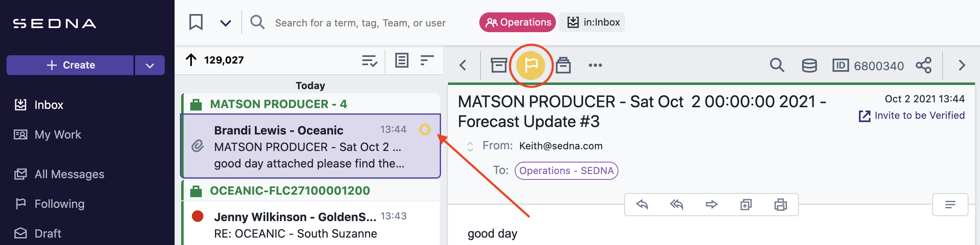The height and width of the screenshot is (245, 980).
Task: Archive the open message
Action: (499, 65)
